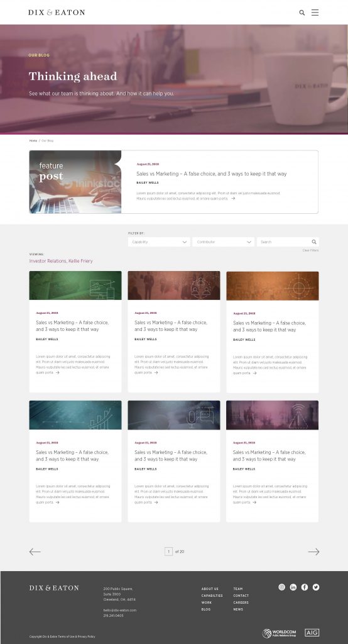Expand the Contributor filter dropdown

[223, 242]
